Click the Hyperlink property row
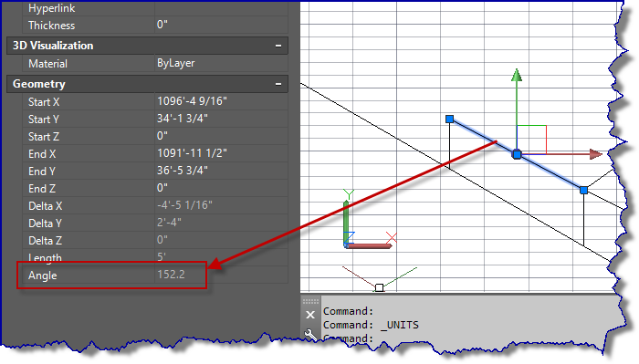The width and height of the screenshot is (639, 364). pyautogui.click(x=155, y=8)
